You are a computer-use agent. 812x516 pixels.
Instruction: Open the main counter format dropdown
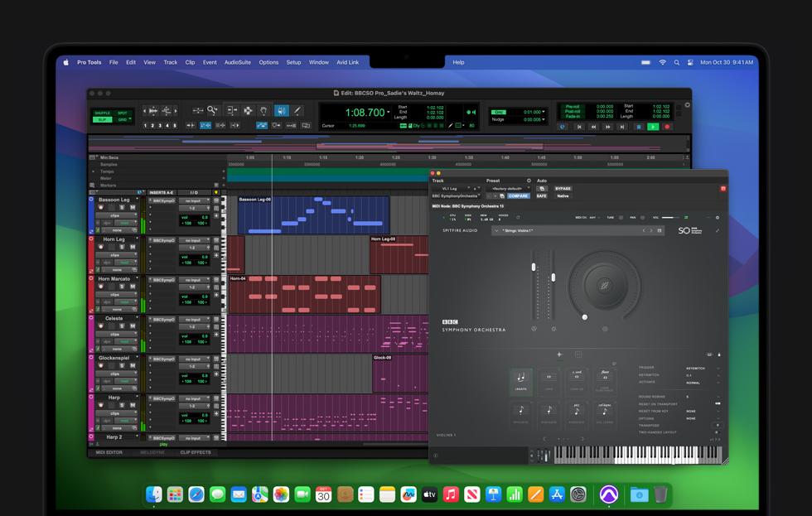coord(389,113)
